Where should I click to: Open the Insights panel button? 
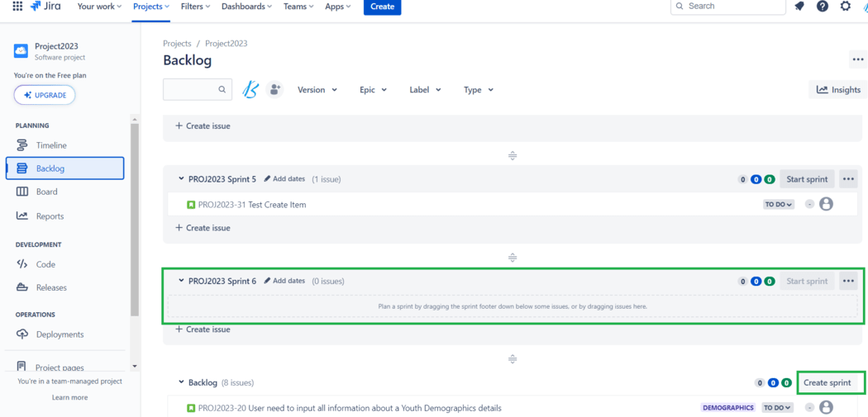pyautogui.click(x=838, y=90)
